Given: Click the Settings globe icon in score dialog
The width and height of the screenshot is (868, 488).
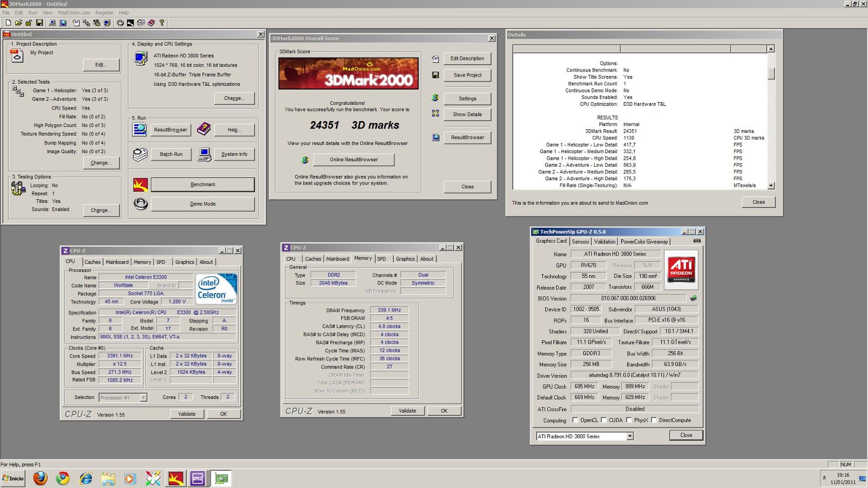Looking at the screenshot, I should pos(435,98).
